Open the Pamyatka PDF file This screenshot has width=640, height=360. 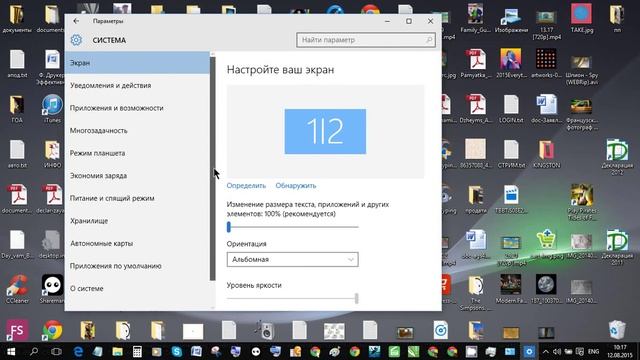click(x=476, y=63)
